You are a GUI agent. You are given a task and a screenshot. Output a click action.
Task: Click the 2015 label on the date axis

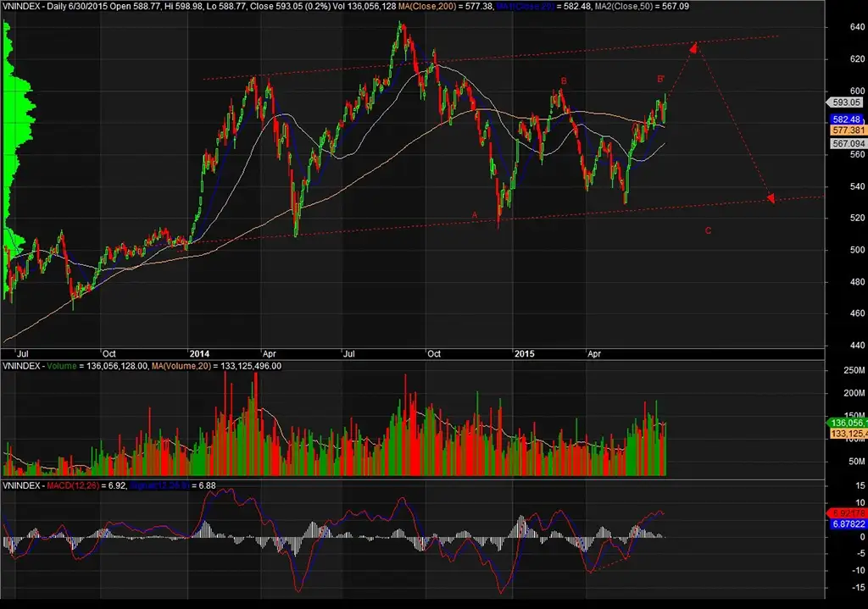click(524, 355)
